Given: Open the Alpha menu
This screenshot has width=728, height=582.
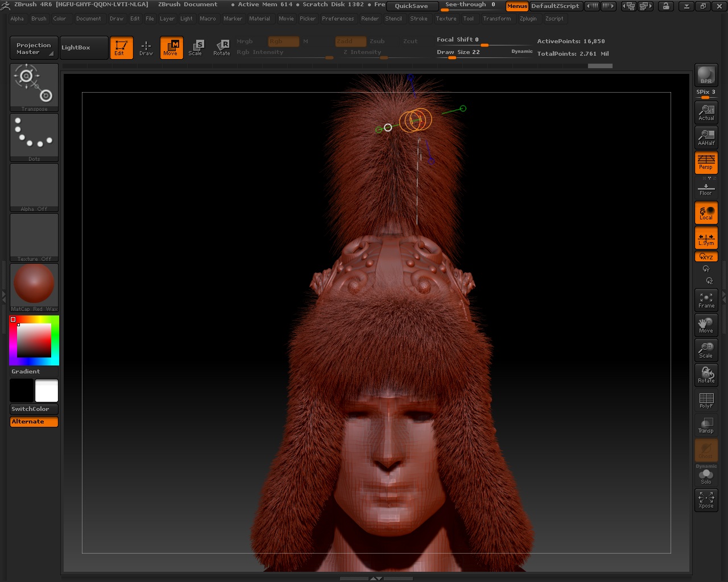Looking at the screenshot, I should 17,19.
